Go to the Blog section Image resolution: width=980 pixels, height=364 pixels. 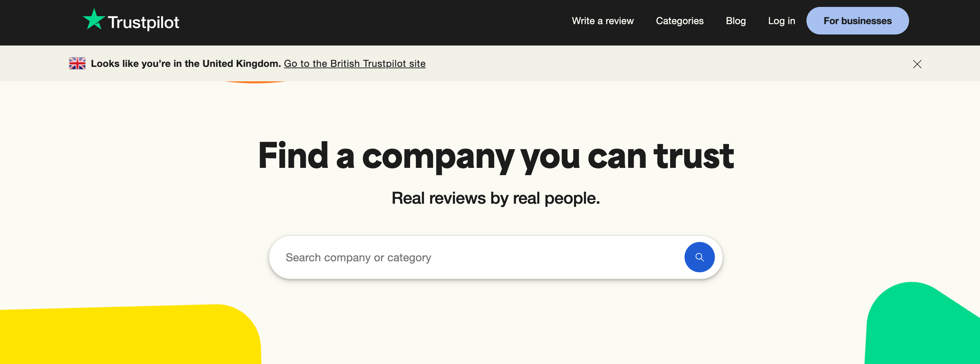point(736,21)
